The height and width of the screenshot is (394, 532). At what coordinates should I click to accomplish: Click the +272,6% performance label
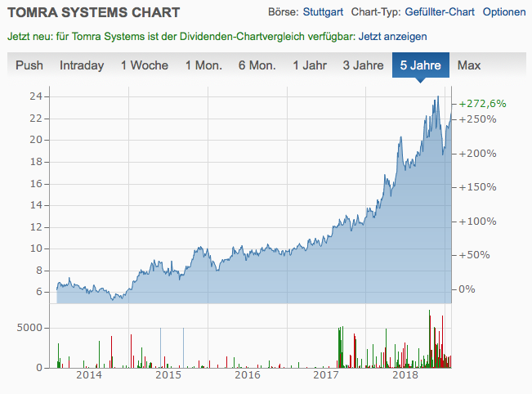pyautogui.click(x=482, y=104)
